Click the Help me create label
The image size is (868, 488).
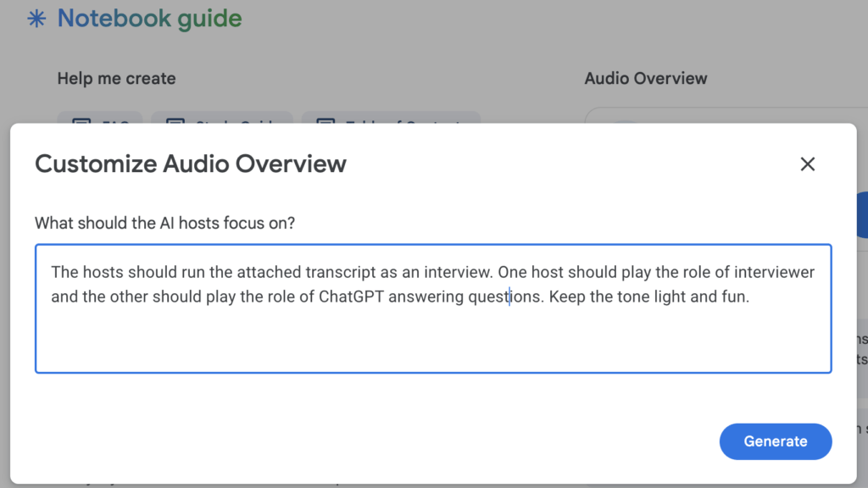click(116, 79)
